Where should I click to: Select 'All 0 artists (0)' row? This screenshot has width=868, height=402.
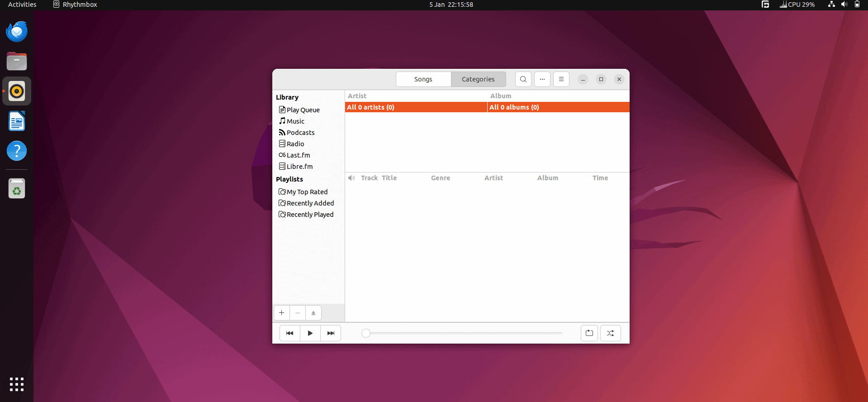click(416, 107)
